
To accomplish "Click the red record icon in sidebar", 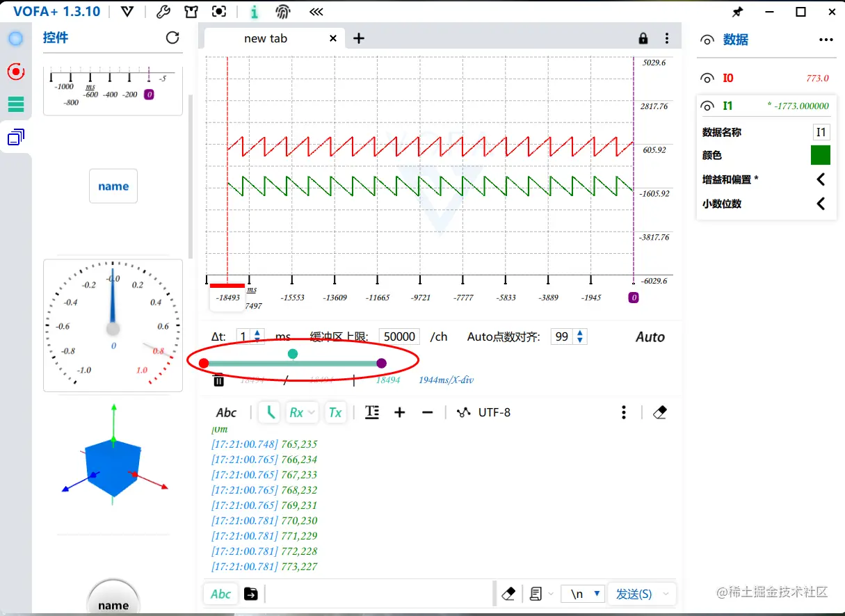I will (x=15, y=71).
